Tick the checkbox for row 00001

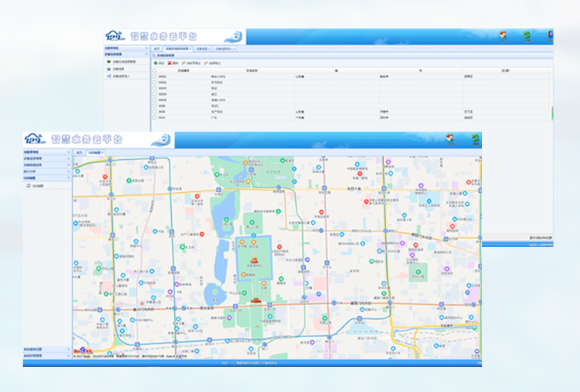point(155,77)
